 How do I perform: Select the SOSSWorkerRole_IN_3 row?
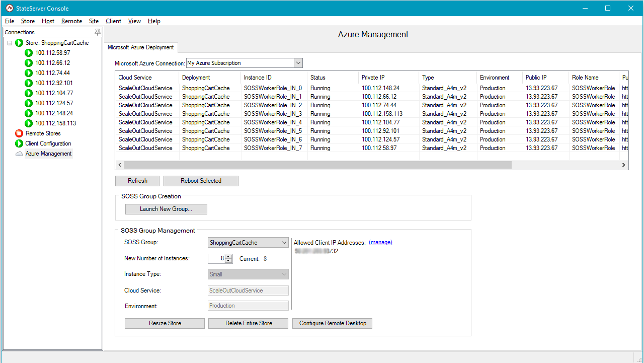[372, 114]
